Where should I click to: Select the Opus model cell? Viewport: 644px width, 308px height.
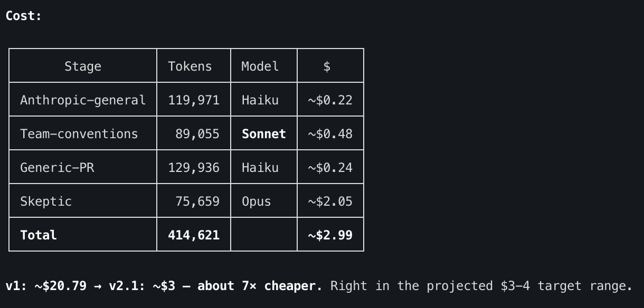257,201
